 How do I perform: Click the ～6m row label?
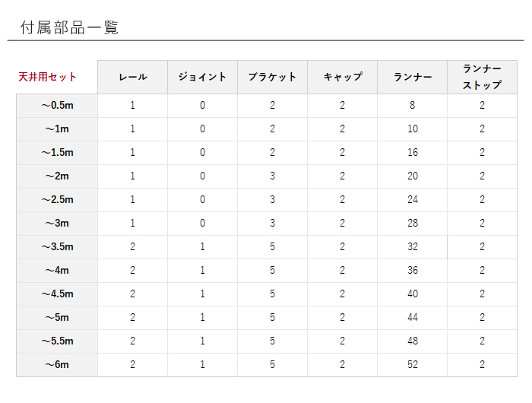point(57,365)
